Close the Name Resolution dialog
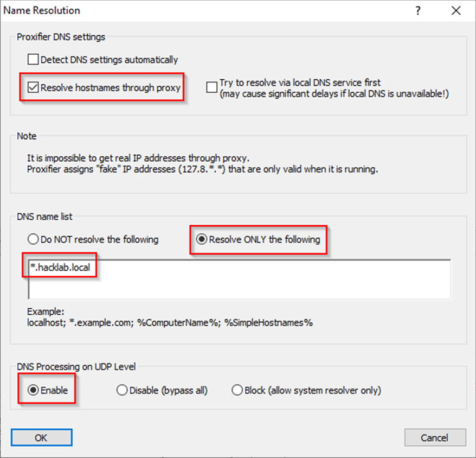The height and width of the screenshot is (458, 476). (456, 11)
